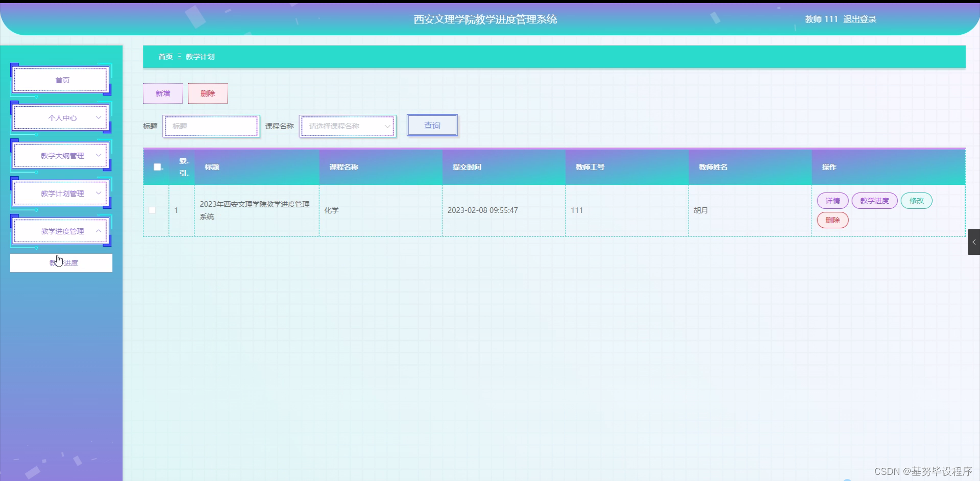Viewport: 980px width, 481px height.
Task: Open 详情 details for the 化学 row
Action: 832,201
